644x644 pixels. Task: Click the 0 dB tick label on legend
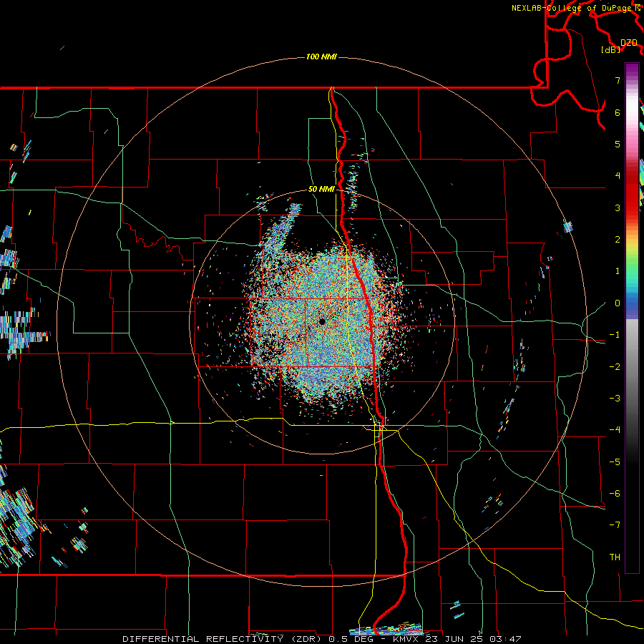(x=618, y=303)
